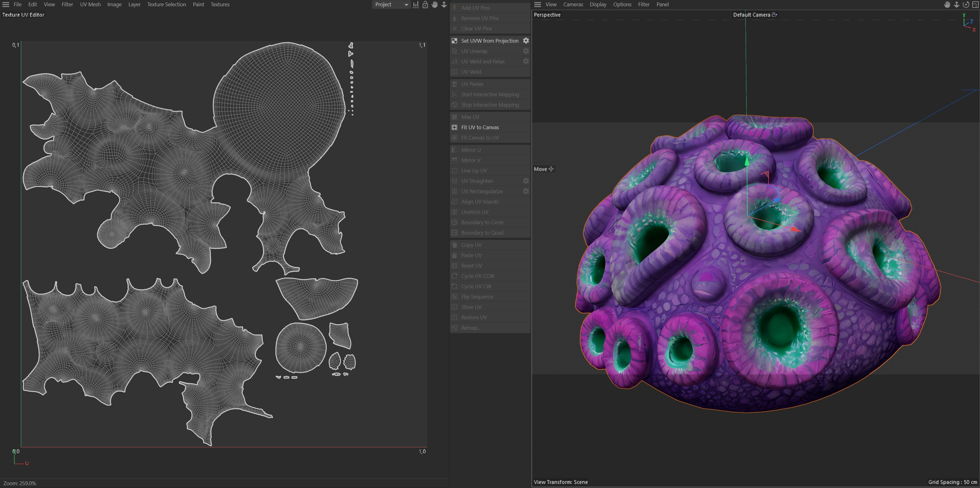This screenshot has height=488, width=980.
Task: Click the Default Camera link icon
Action: (774, 15)
